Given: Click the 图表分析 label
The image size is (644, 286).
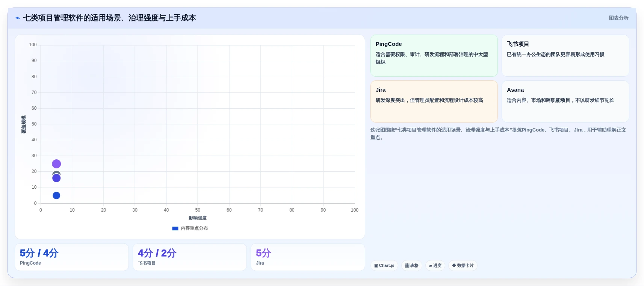Looking at the screenshot, I should pos(618,18).
